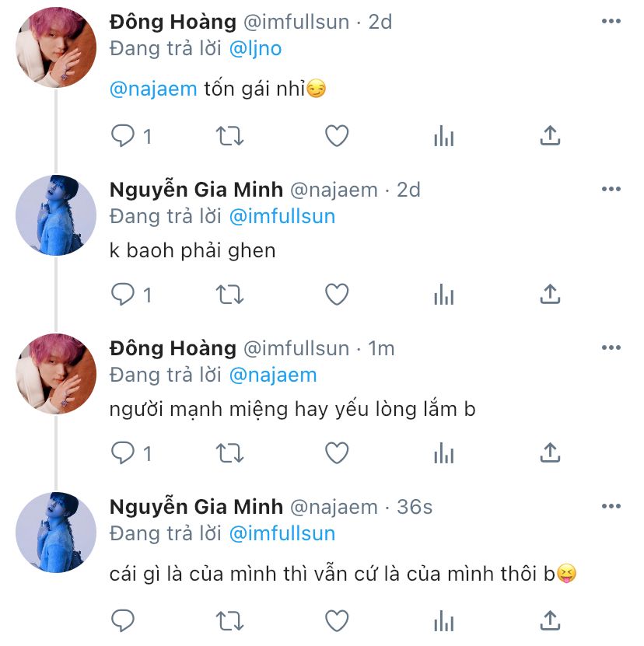This screenshot has width=644, height=646.
Task: Share the "cái gì là của mình" tweet
Action: (x=550, y=620)
